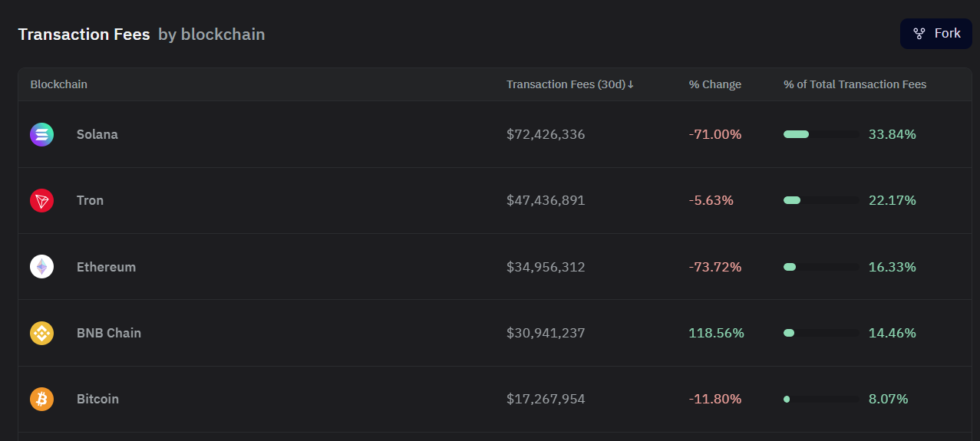
Task: Click the Ethereum logo icon
Action: 41,267
